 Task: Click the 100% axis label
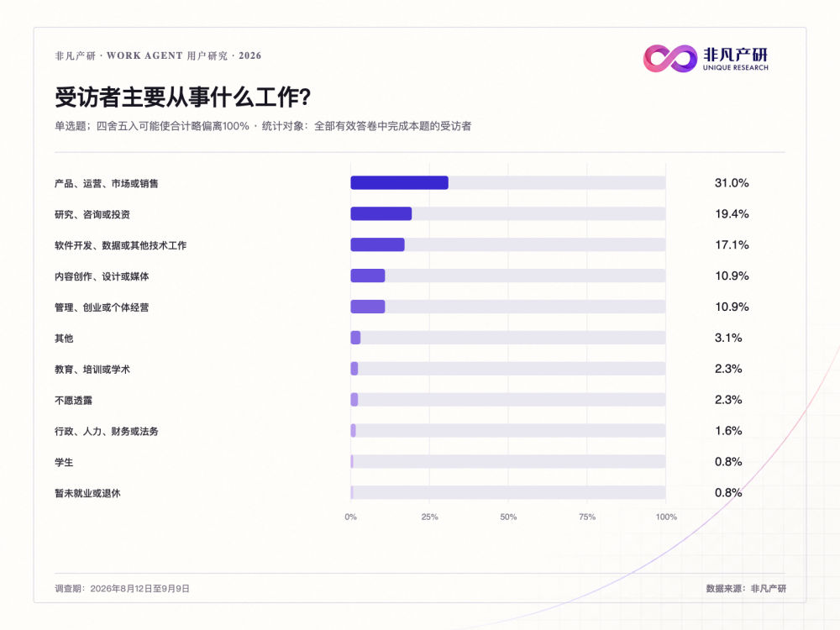click(666, 517)
